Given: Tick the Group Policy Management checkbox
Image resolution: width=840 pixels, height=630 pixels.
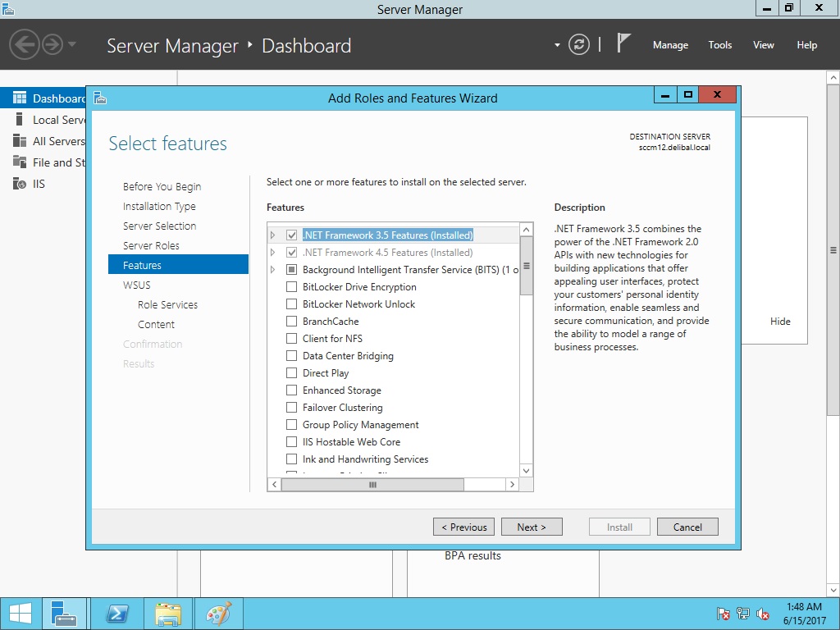Looking at the screenshot, I should (291, 425).
